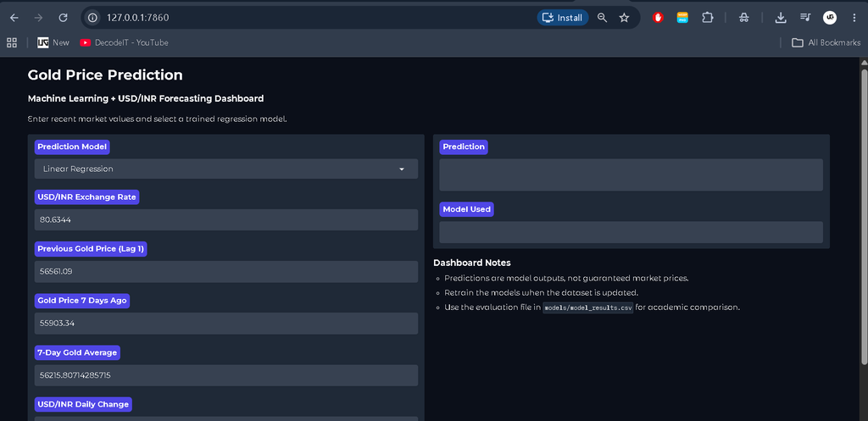The width and height of the screenshot is (868, 421).
Task: Reload the current page
Action: click(63, 18)
